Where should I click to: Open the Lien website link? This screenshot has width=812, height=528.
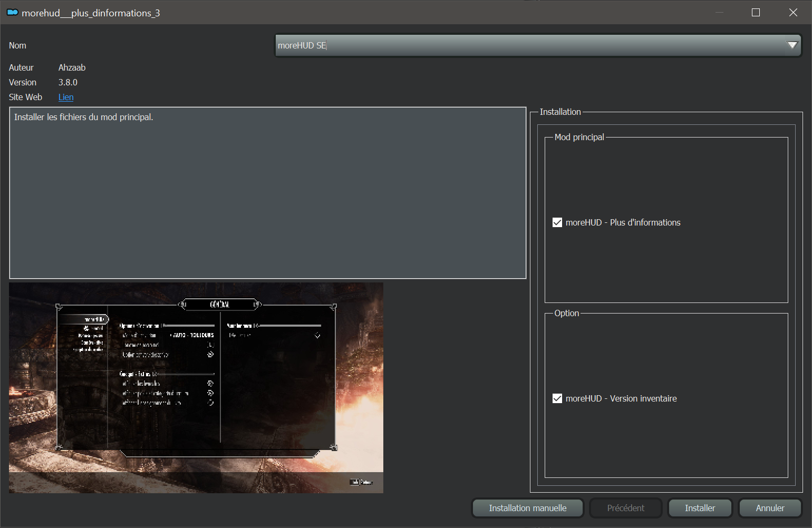coord(66,97)
